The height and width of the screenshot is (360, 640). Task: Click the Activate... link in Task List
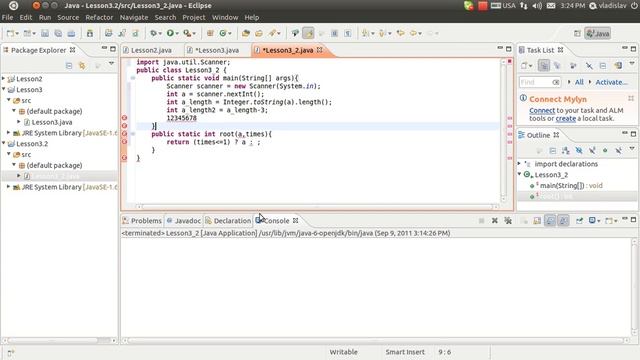tap(611, 82)
